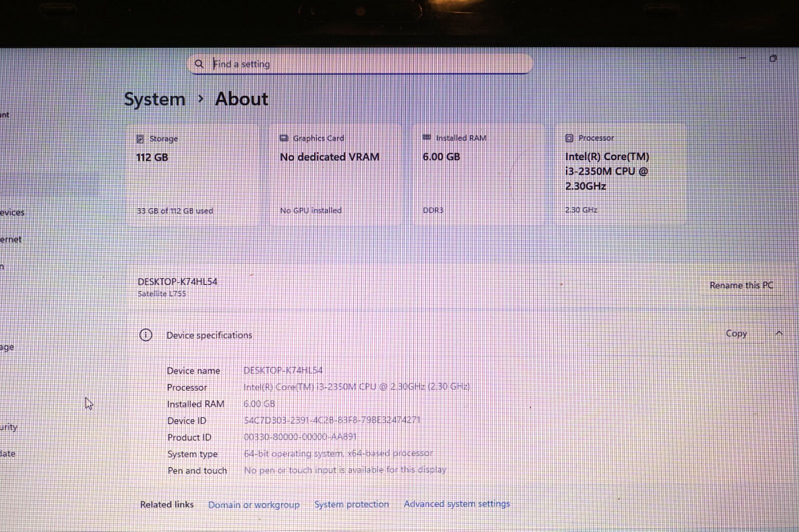Copy the device specifications

pos(736,333)
